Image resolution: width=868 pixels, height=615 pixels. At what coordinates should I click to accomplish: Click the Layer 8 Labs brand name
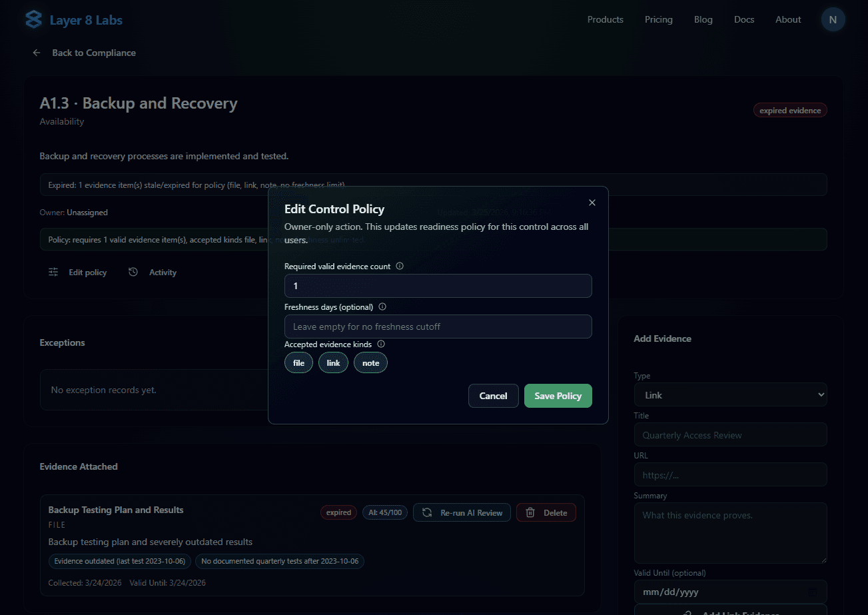click(x=86, y=20)
